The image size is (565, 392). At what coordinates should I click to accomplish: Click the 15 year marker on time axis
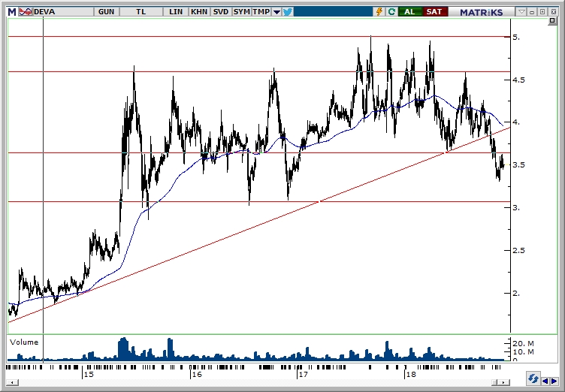point(89,374)
